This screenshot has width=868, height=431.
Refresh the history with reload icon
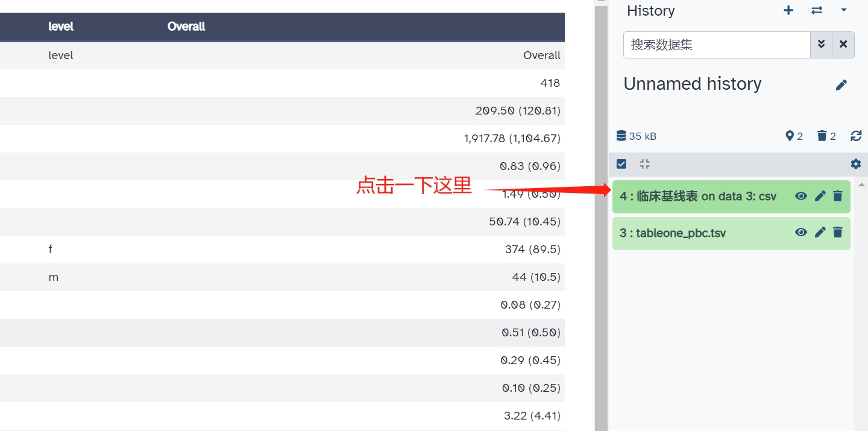pyautogui.click(x=856, y=136)
